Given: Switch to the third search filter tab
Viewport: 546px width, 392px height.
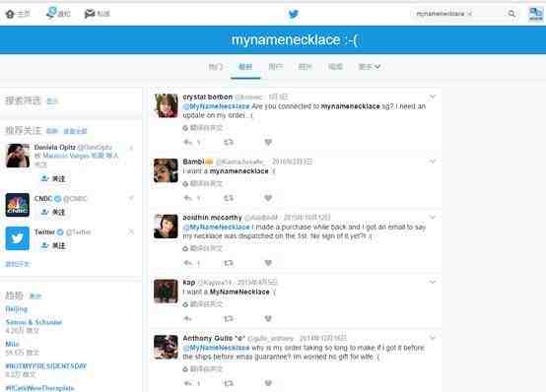Looking at the screenshot, I should pos(275,67).
